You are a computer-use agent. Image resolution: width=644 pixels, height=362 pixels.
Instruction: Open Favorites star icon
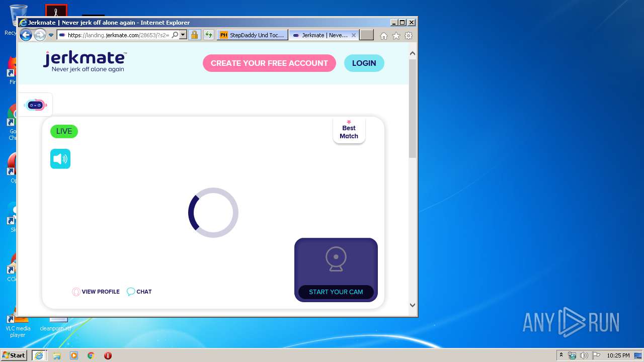[396, 36]
